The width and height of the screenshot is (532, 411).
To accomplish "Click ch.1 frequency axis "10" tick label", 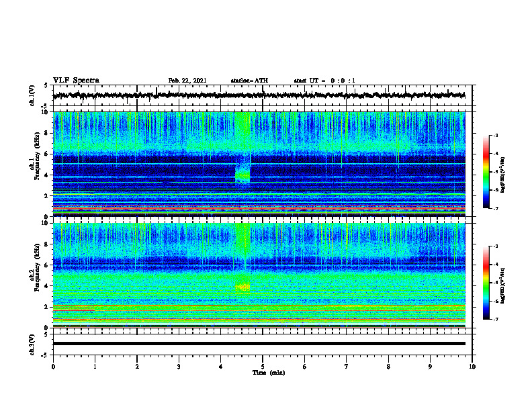I will tap(45, 112).
